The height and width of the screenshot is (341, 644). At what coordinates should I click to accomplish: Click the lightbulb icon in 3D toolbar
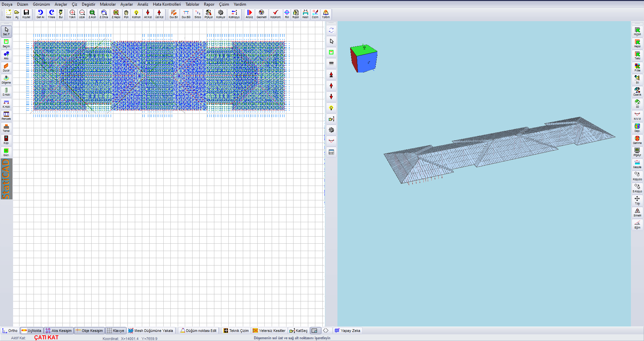click(331, 108)
